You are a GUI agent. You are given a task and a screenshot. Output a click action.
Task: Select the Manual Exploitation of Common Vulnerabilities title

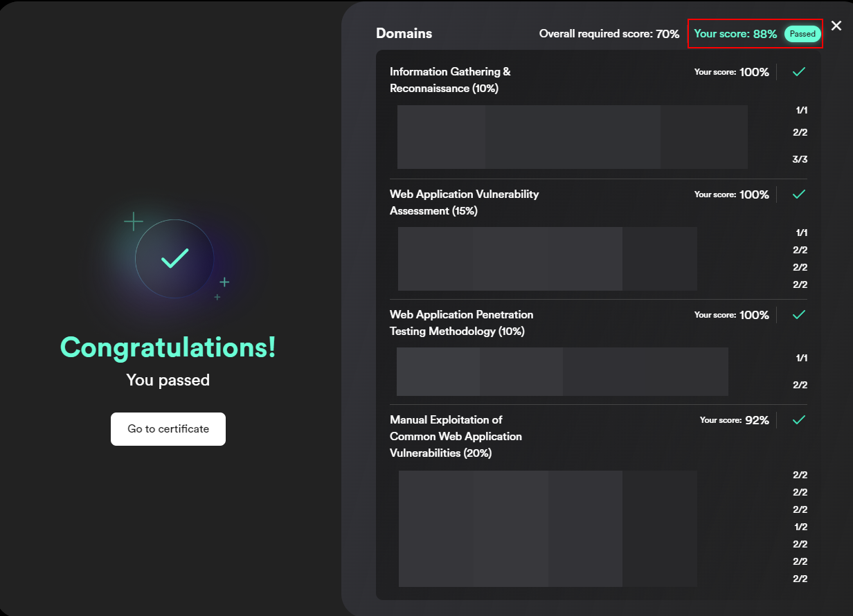[456, 437]
